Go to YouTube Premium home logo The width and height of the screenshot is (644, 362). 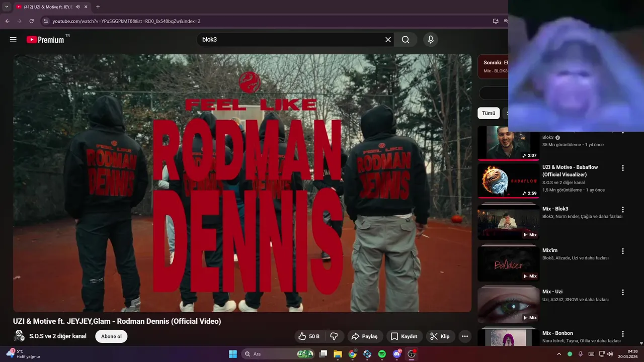click(45, 40)
